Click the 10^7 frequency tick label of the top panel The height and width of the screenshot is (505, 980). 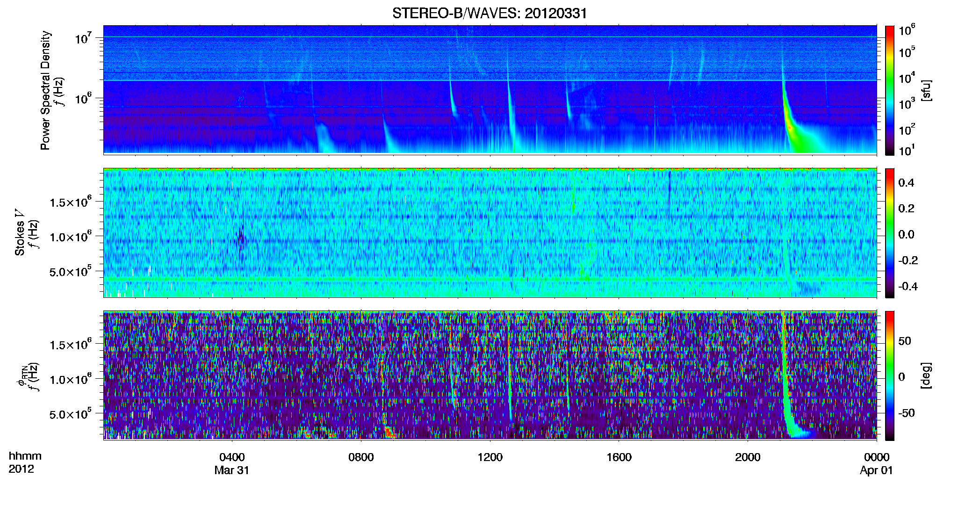tap(83, 38)
